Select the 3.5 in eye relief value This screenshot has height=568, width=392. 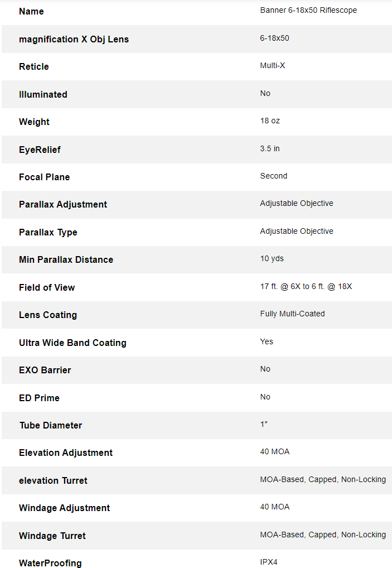270,149
